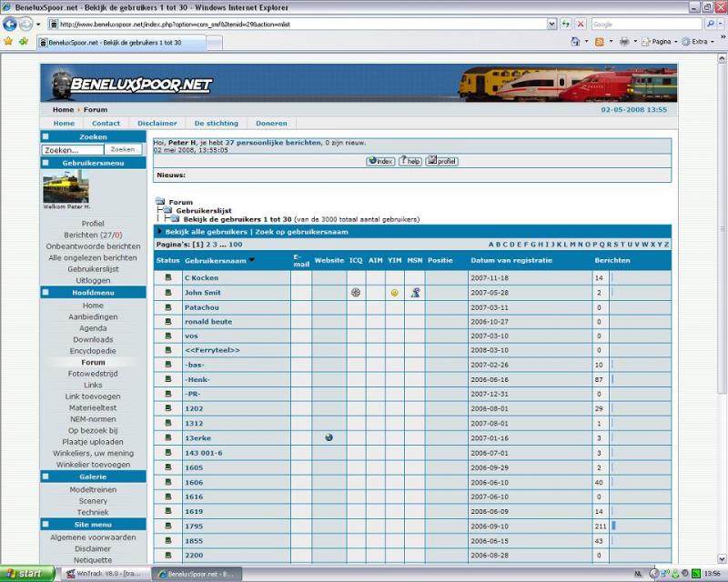
Task: Open the search provider dropdown arrow
Action: (x=720, y=24)
